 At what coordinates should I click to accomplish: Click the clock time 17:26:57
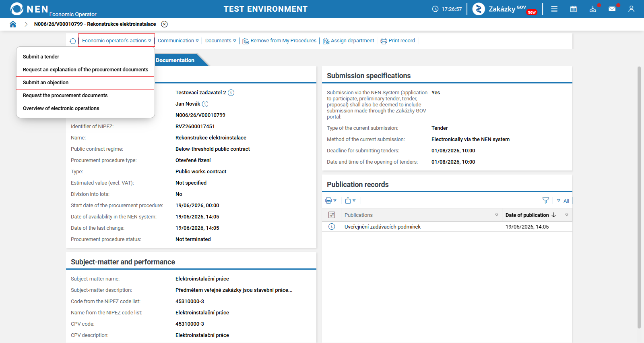pyautogui.click(x=452, y=9)
